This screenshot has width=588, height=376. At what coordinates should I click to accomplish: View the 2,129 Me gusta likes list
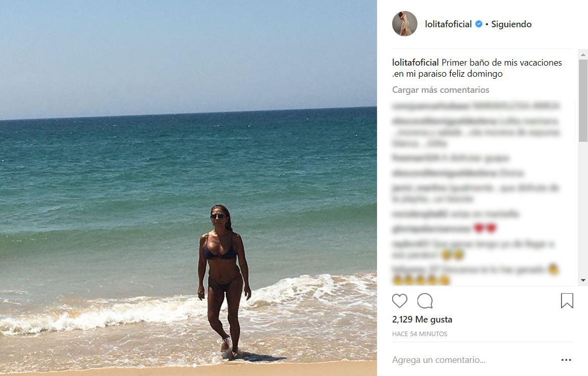tap(422, 319)
